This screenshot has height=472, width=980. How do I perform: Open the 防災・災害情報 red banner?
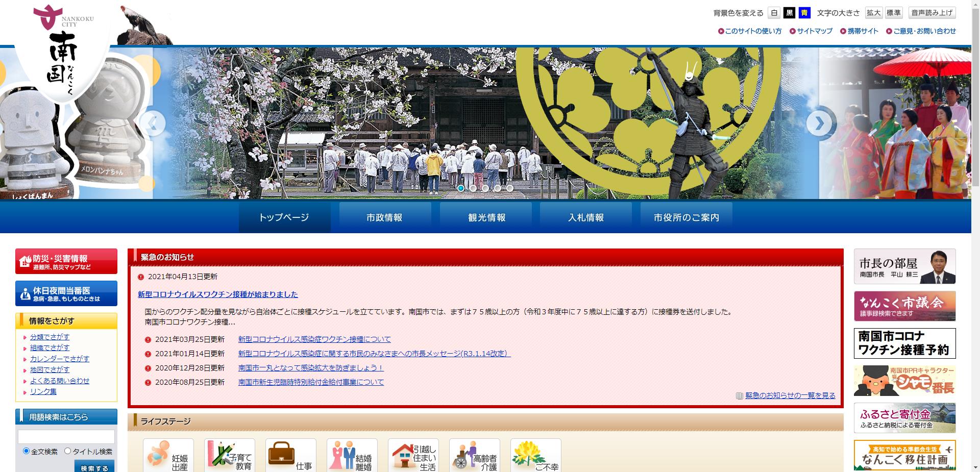pyautogui.click(x=66, y=261)
